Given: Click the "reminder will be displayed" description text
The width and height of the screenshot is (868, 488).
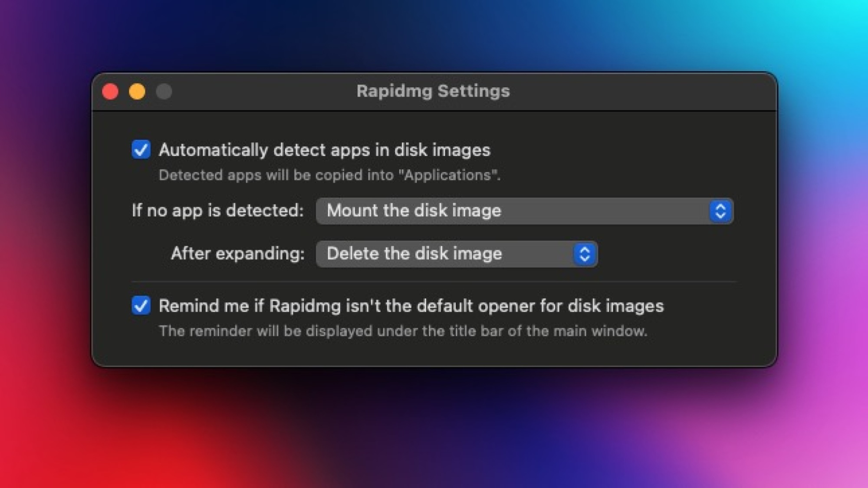Looking at the screenshot, I should coord(403,331).
